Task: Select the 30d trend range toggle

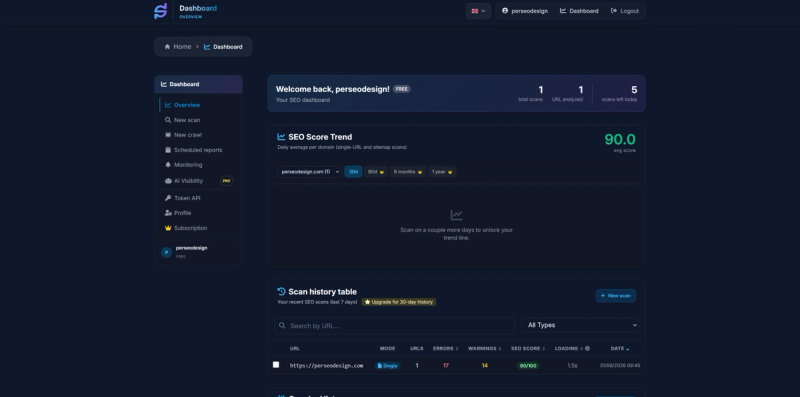Action: point(353,172)
